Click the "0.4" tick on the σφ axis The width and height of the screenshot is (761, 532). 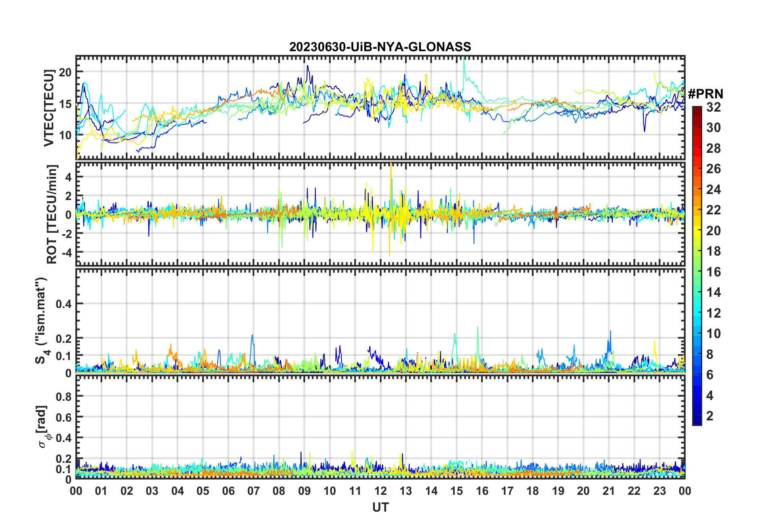[64, 438]
